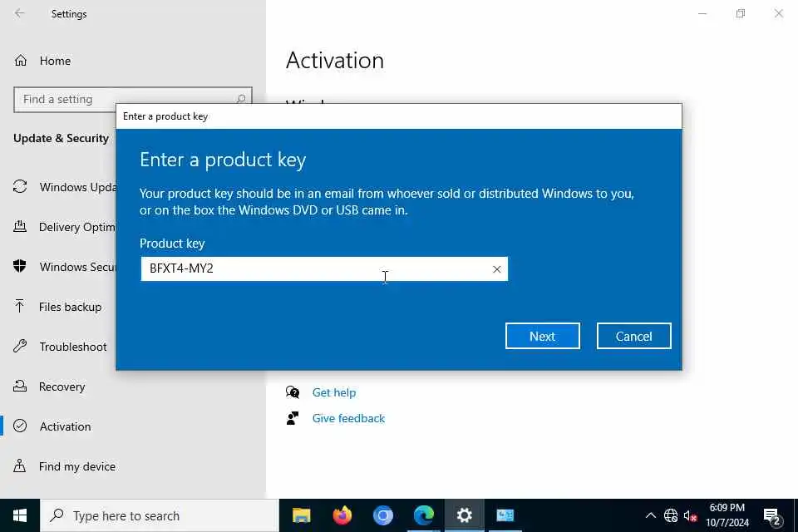
Task: Click the Home house icon
Action: coord(20,61)
